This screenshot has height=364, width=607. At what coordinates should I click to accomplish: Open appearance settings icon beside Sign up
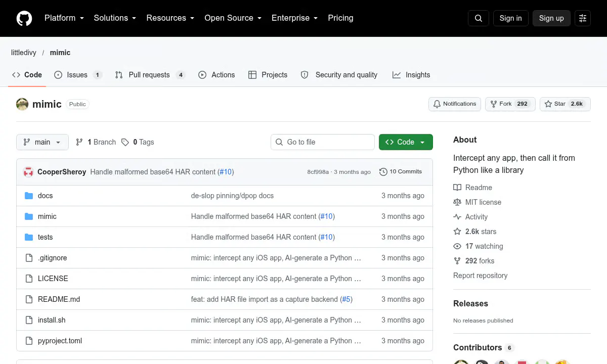[583, 18]
